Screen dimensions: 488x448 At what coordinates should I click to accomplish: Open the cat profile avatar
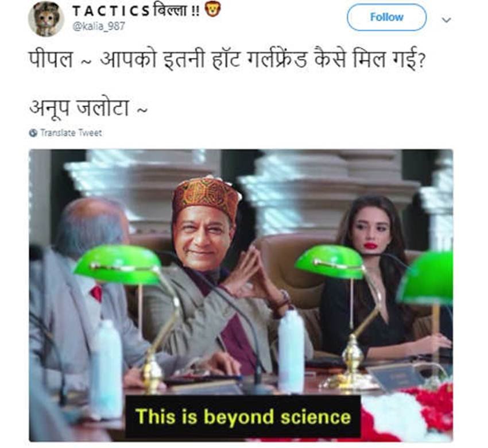tap(46, 19)
